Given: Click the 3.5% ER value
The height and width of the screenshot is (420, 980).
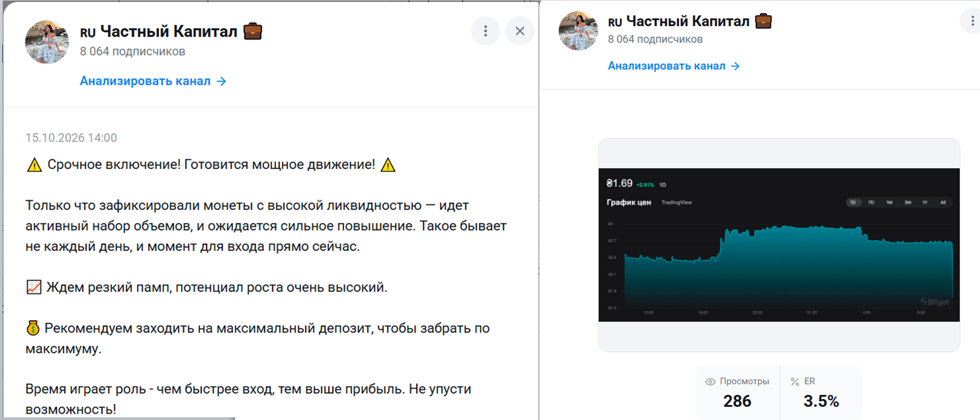Looking at the screenshot, I should pyautogui.click(x=821, y=401).
